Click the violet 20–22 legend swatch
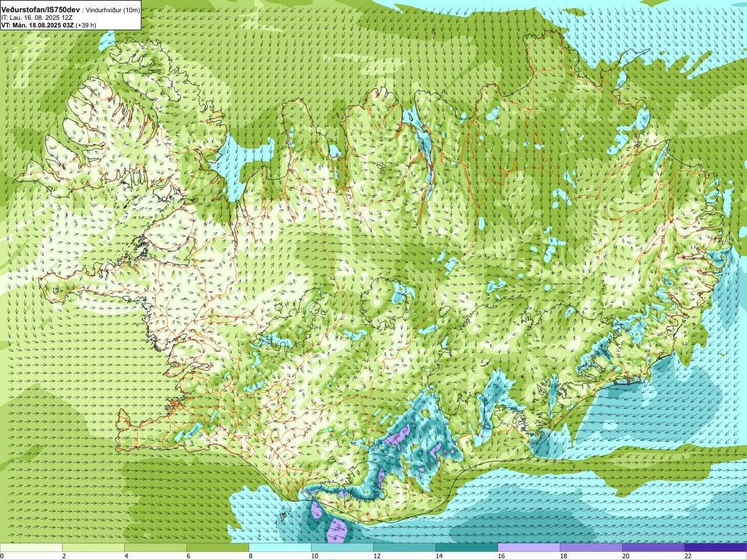Viewport: 747px width, 560px height. (x=654, y=548)
